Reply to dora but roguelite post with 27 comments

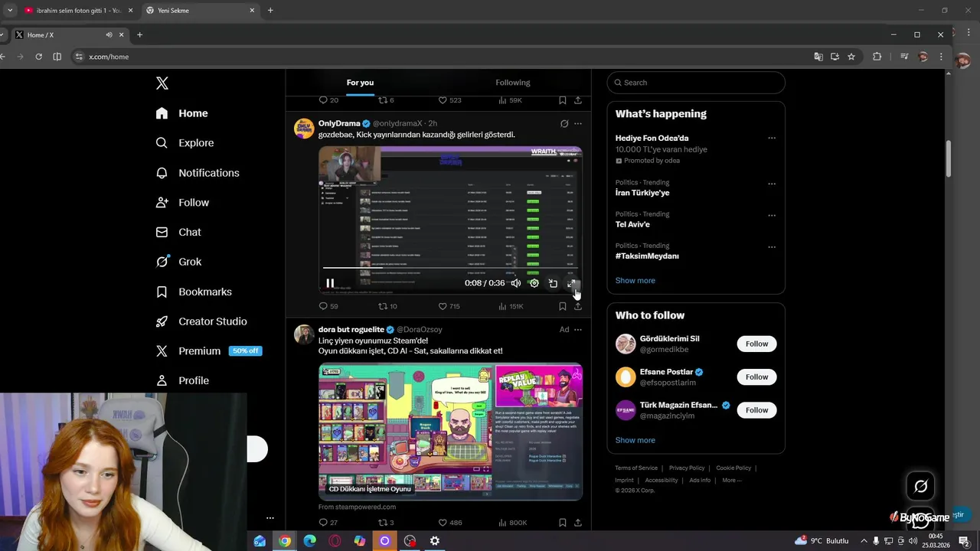pos(328,523)
